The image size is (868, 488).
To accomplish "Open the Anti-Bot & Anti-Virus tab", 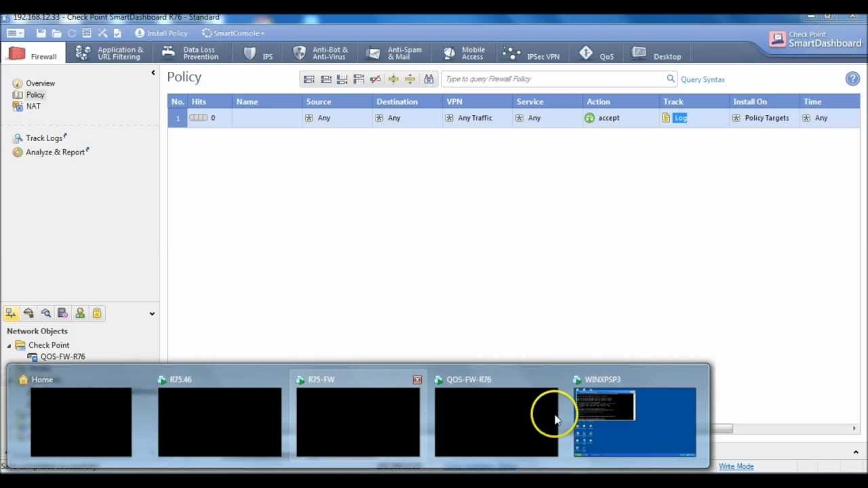I will click(x=321, y=53).
